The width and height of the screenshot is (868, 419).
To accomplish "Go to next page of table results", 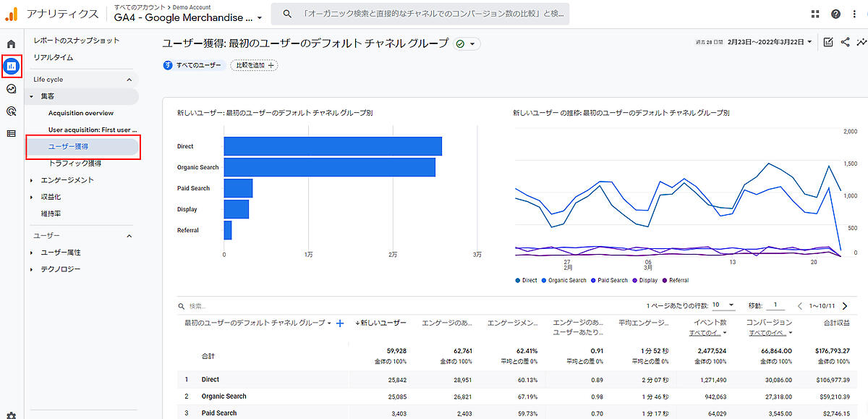I will point(844,306).
